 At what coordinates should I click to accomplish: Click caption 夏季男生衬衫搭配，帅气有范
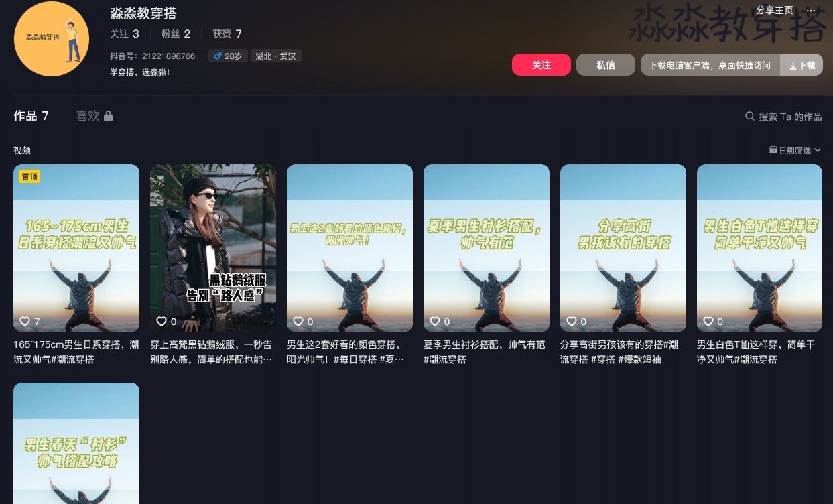click(x=485, y=352)
